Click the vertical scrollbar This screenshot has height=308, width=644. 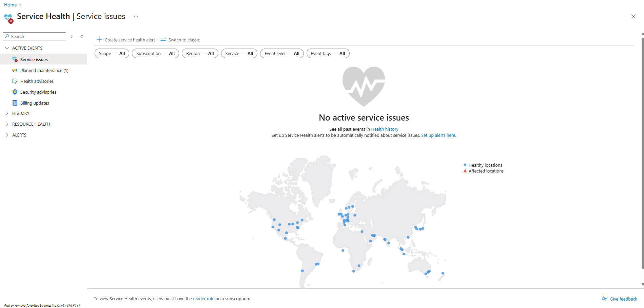[643, 153]
